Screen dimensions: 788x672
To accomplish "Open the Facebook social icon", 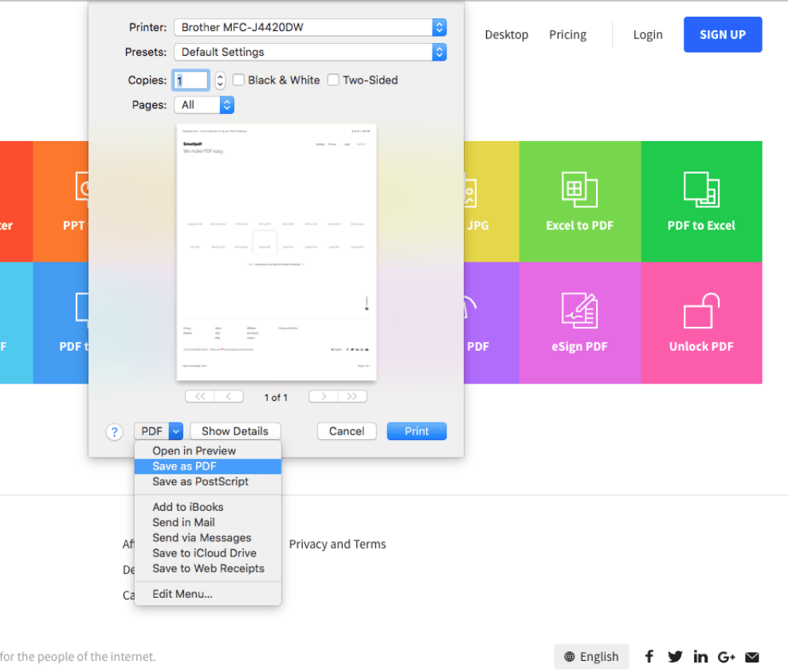I will tap(649, 656).
